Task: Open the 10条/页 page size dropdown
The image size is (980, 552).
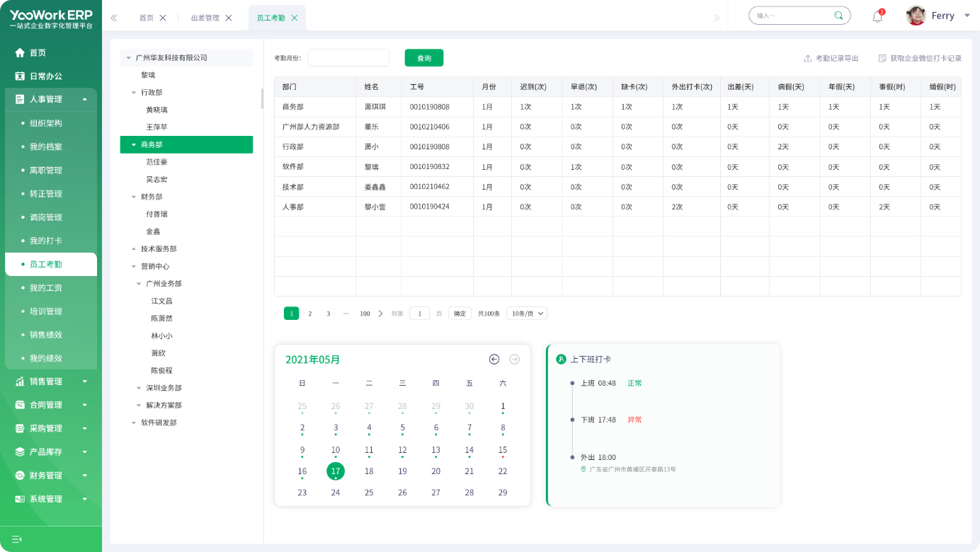Action: [x=526, y=314]
